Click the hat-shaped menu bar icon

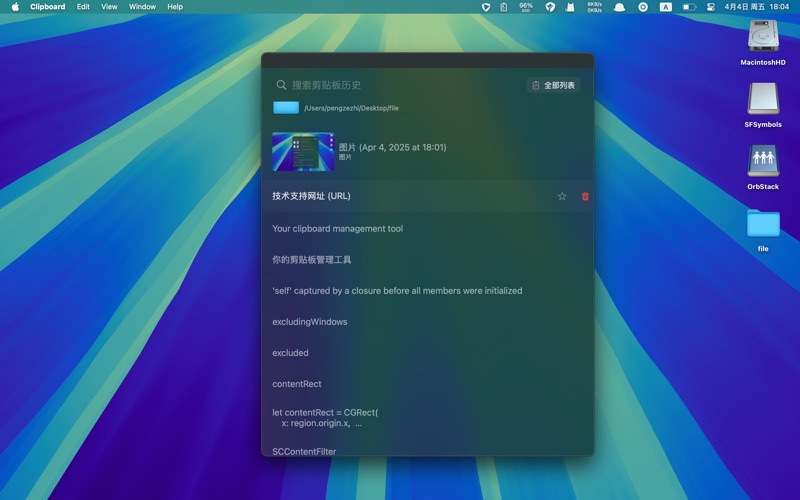pos(619,7)
